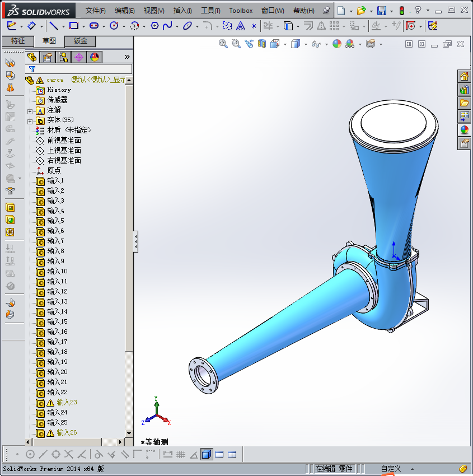
Task: Switch to the 特征 tab
Action: click(17, 41)
